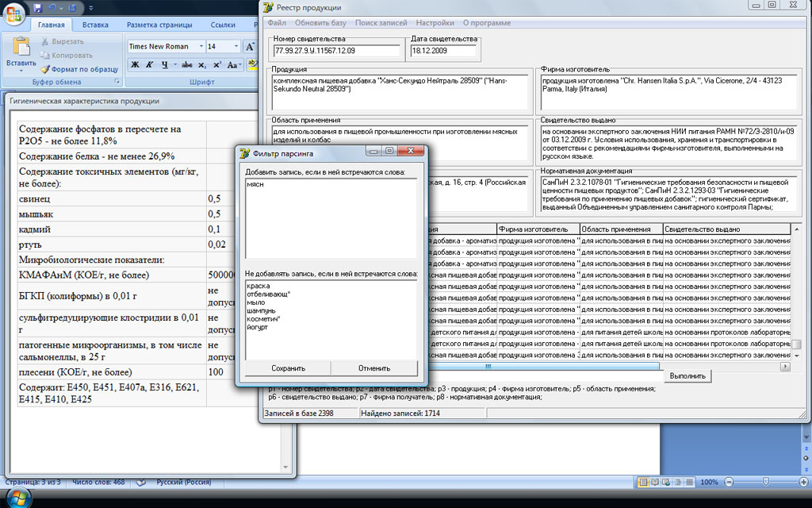Open the Windows Start menu orb

(17, 498)
